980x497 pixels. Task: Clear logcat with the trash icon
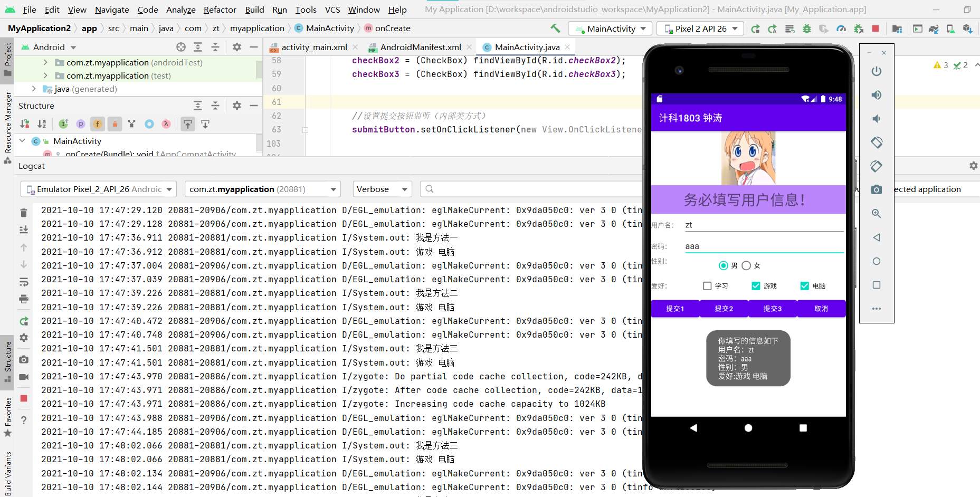tap(24, 213)
